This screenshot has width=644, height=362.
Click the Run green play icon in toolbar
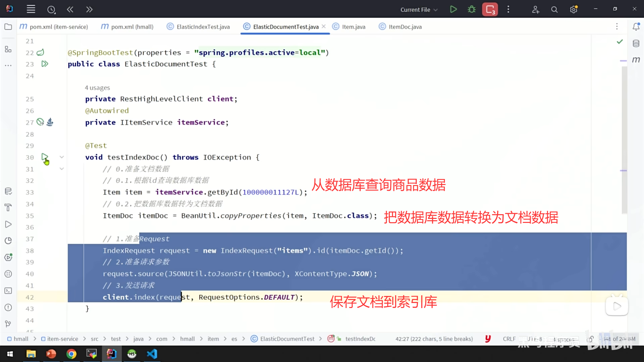tap(453, 9)
